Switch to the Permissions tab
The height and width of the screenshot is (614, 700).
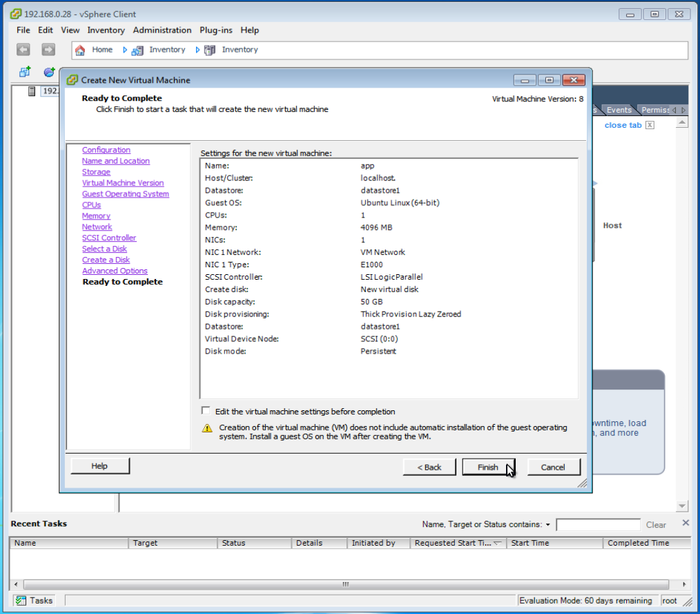(655, 110)
